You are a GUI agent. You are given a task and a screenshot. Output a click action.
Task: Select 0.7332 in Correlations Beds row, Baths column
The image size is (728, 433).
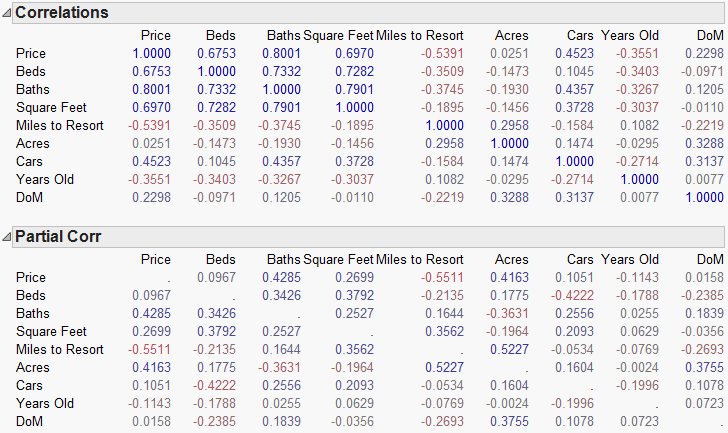click(x=281, y=72)
